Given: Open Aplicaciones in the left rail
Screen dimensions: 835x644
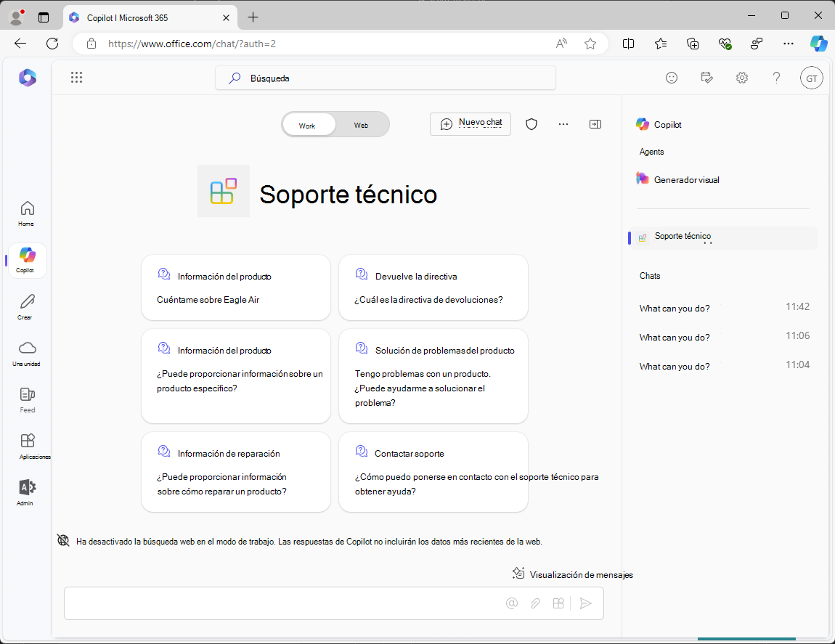Looking at the screenshot, I should (28, 447).
